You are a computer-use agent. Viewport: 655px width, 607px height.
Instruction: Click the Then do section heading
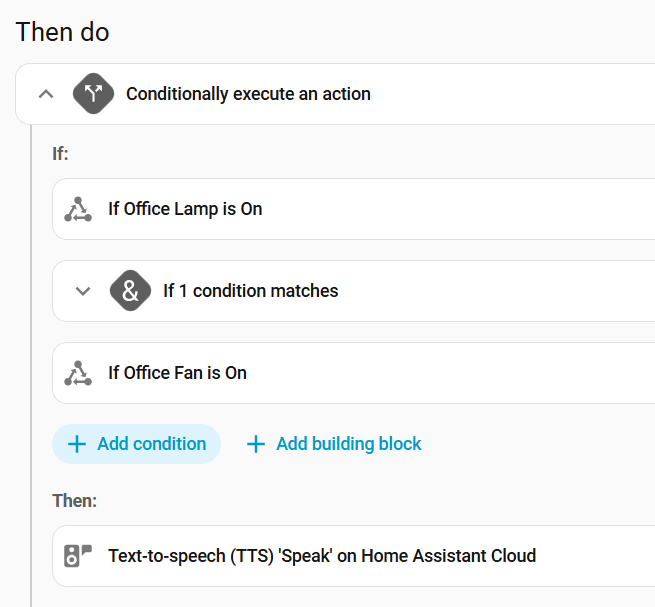pos(62,32)
